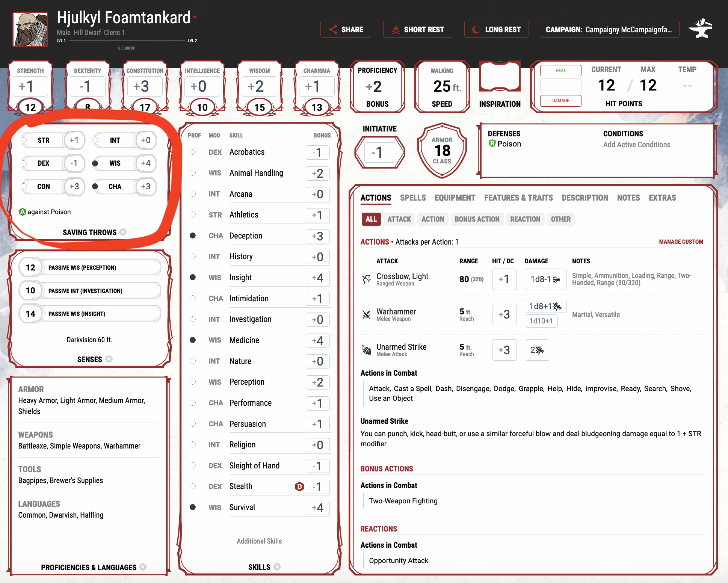Expand the character name dropdown arrow
The image size is (728, 583).
click(195, 17)
